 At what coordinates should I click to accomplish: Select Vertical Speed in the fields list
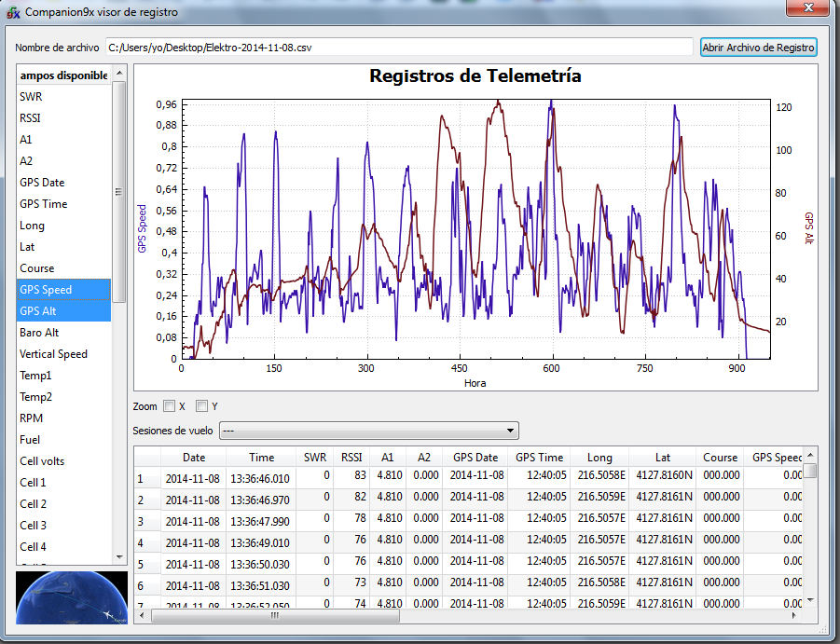pyautogui.click(x=63, y=354)
